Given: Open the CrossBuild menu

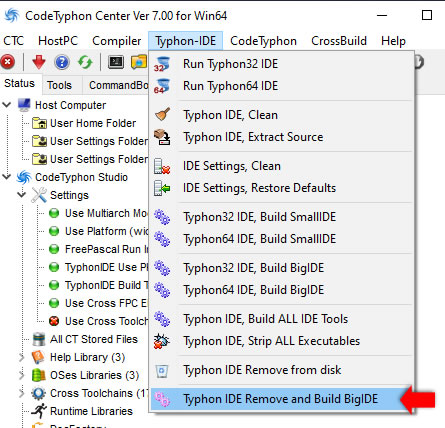Looking at the screenshot, I should [339, 41].
